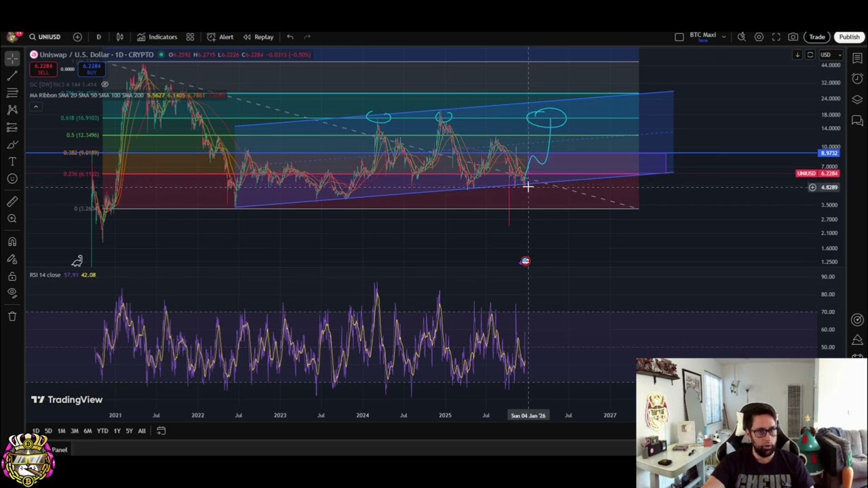868x488 pixels.
Task: Create an Alert
Action: click(220, 37)
